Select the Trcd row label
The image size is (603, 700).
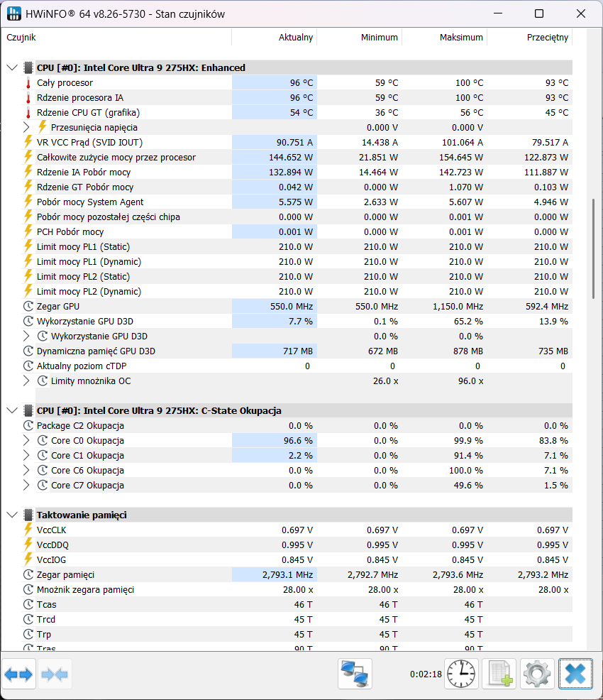(x=46, y=619)
